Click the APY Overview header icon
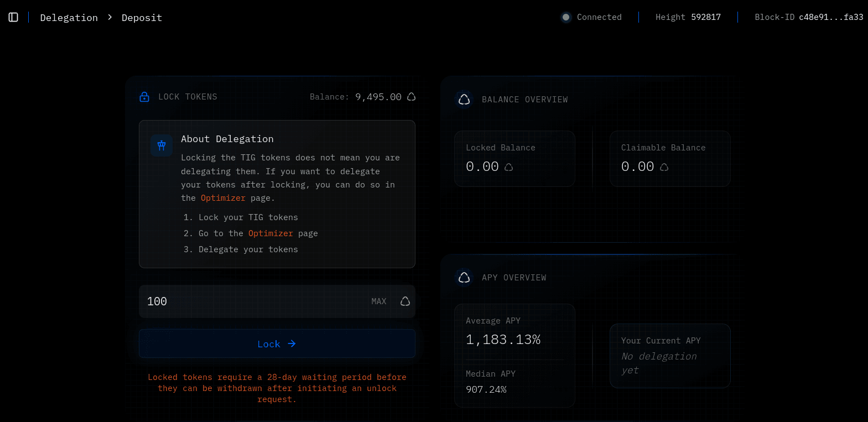 tap(464, 278)
